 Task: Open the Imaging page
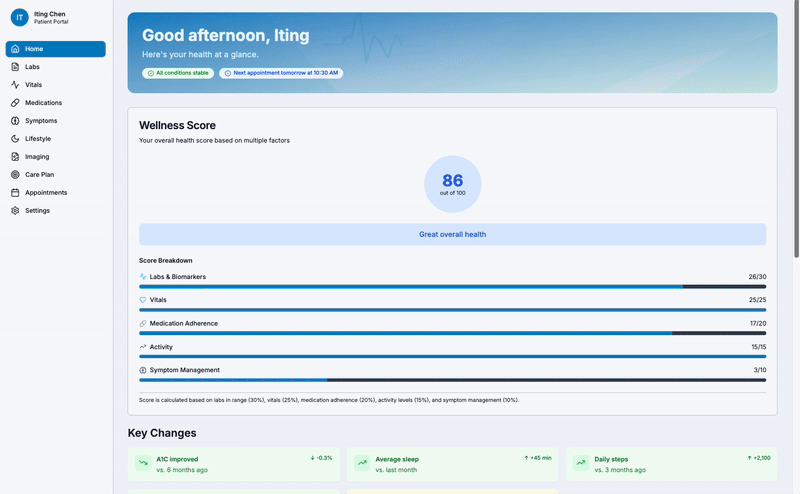coord(56,157)
